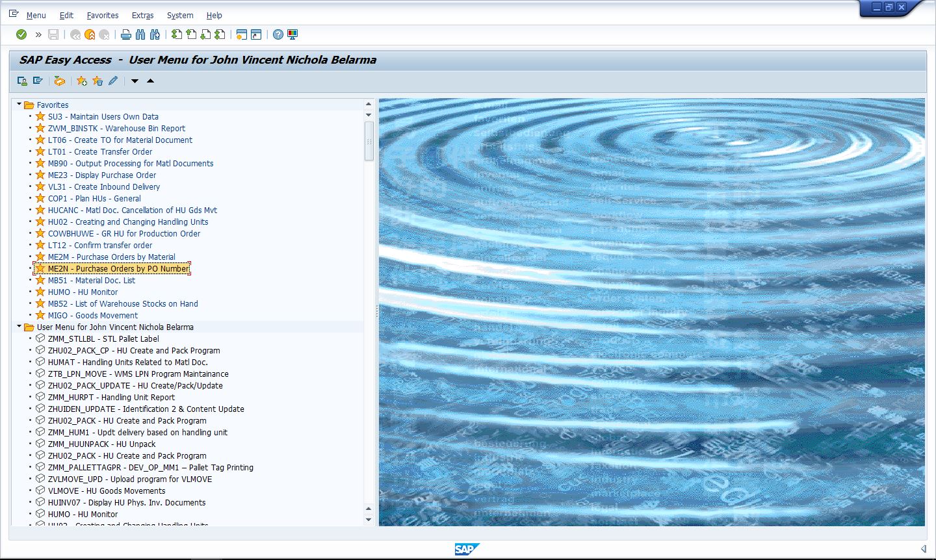Switch to the SAP Menu toolbar icon
The height and width of the screenshot is (560, 936).
coord(38,81)
